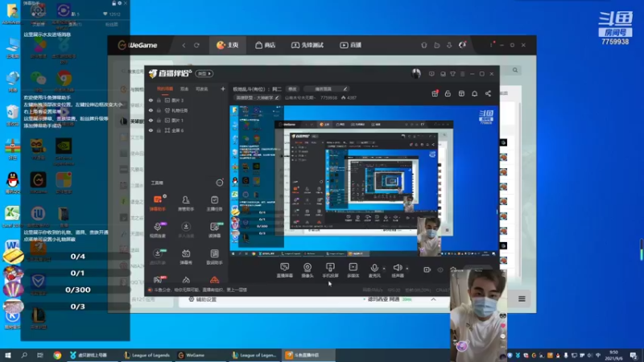The height and width of the screenshot is (362, 644).
Task: Select the orange-highlighted scene tab
Action: 165,88
